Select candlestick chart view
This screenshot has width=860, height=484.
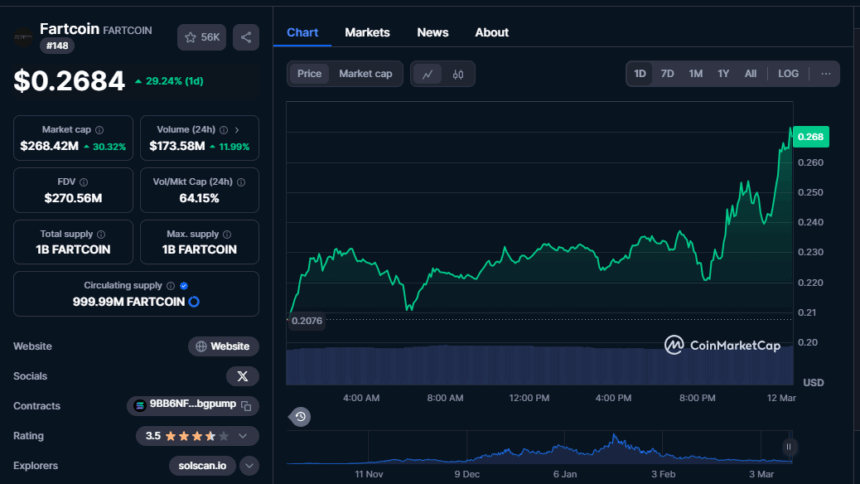(458, 74)
